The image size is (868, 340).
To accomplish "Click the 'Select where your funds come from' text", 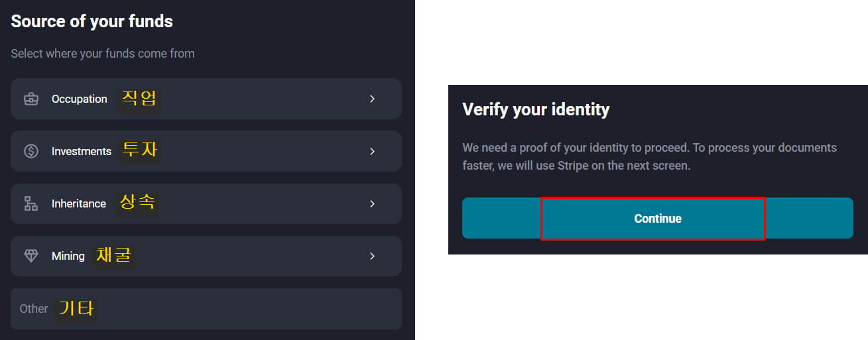I will (x=103, y=54).
